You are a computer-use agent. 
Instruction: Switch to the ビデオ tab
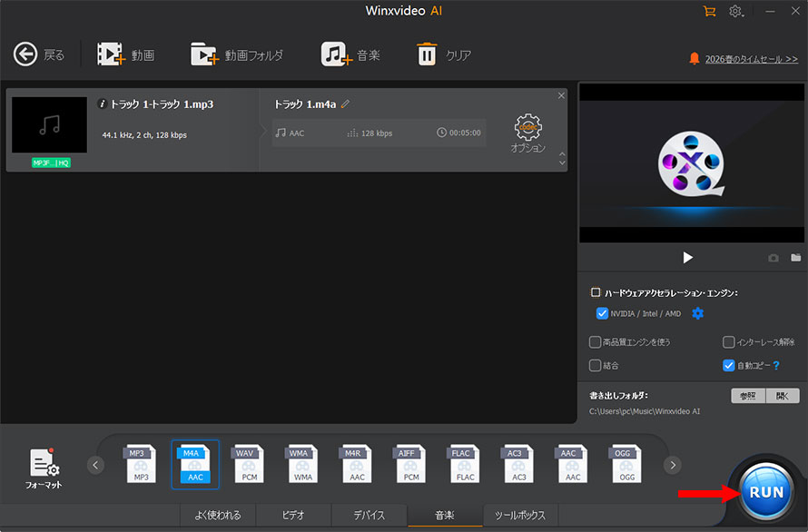(x=293, y=516)
